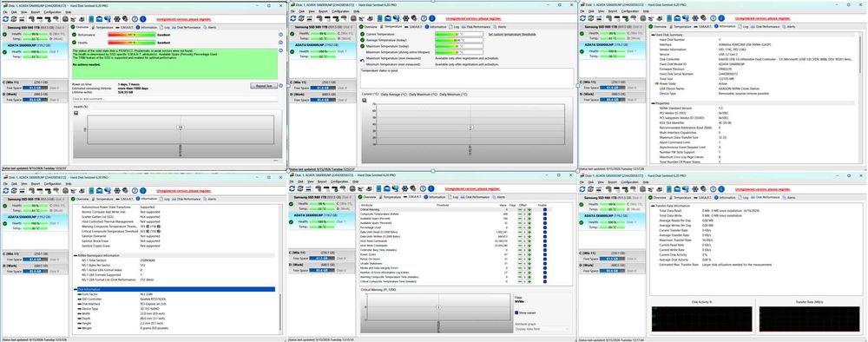Click the red-to-green Health bar in the Overview tab
This screenshot has width=868, height=342.
[x=131, y=42]
